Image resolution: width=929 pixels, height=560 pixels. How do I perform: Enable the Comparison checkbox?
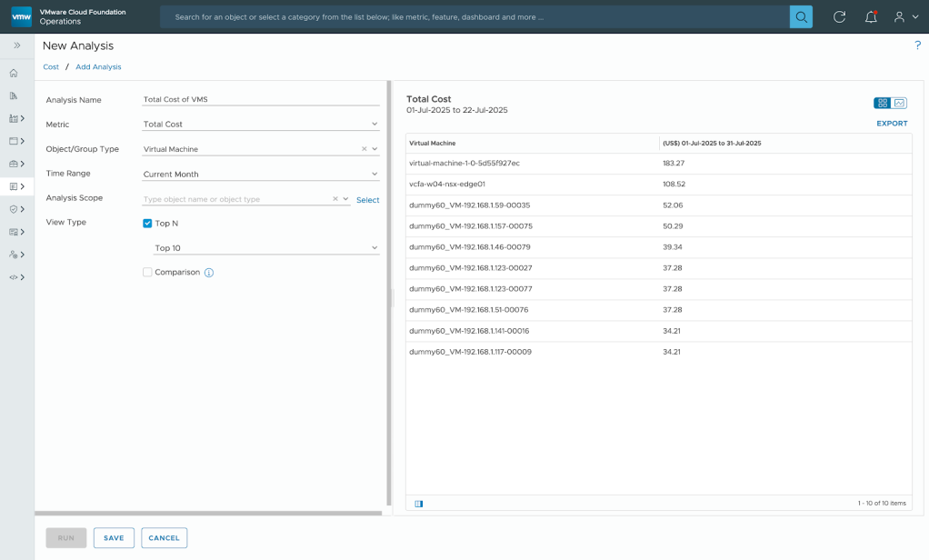pyautogui.click(x=147, y=272)
